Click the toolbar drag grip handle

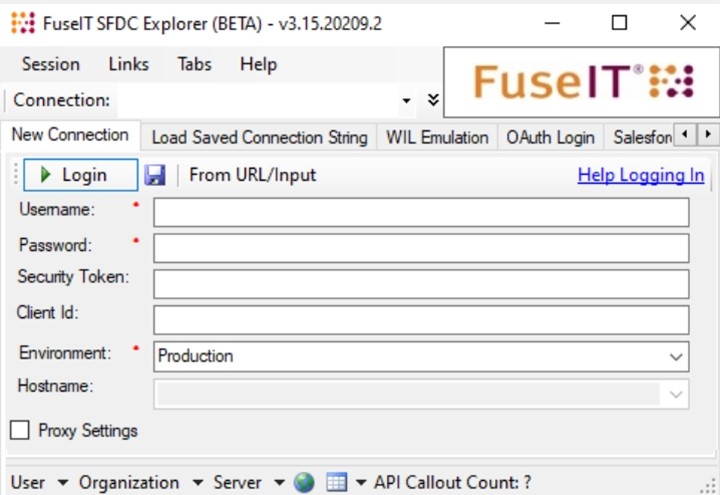point(16,174)
